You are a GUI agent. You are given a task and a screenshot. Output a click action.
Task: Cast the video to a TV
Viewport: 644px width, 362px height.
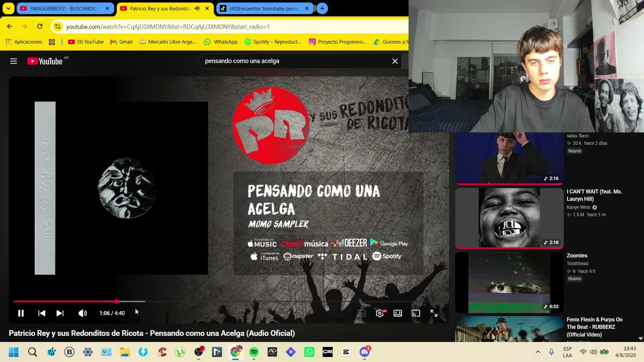(x=416, y=313)
